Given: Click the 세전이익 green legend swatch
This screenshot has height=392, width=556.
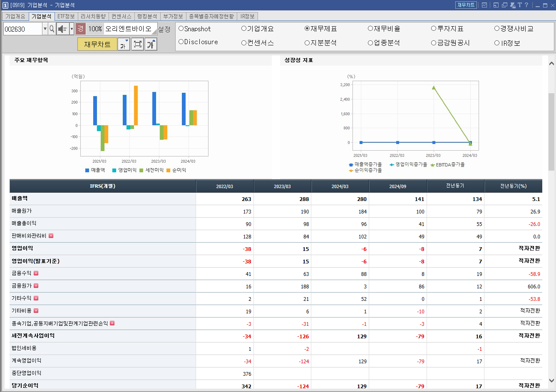Looking at the screenshot, I should pyautogui.click(x=141, y=170).
